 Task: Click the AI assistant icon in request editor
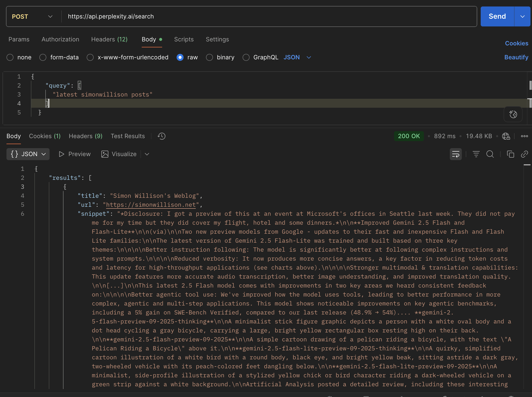coord(513,114)
